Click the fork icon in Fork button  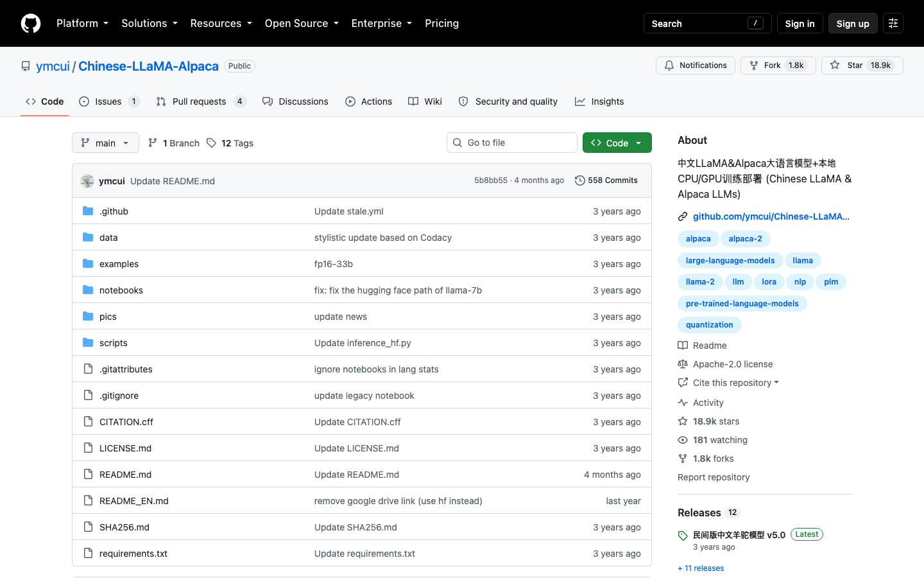coord(754,66)
